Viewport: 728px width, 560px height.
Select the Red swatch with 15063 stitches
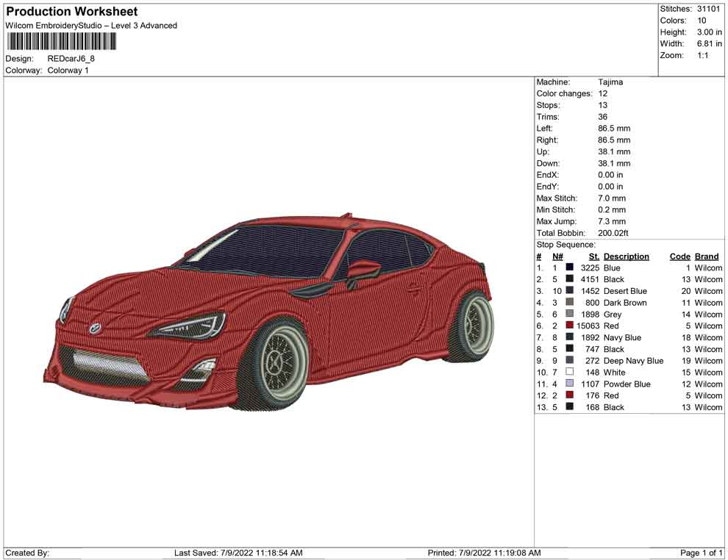[569, 326]
